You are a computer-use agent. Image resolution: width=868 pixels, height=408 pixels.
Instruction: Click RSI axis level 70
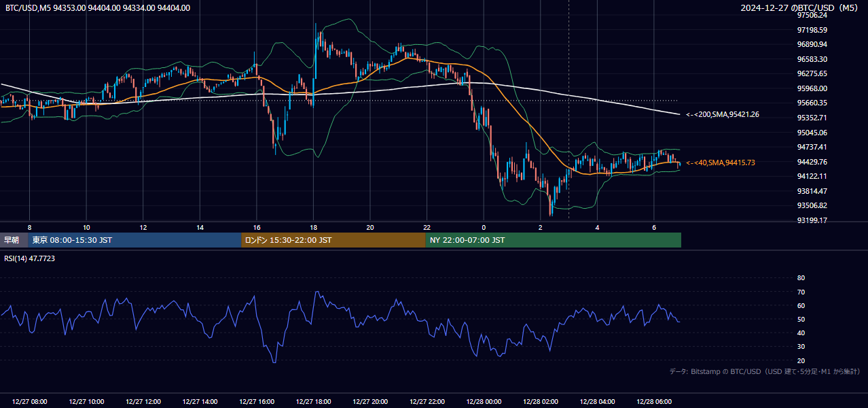coord(801,292)
